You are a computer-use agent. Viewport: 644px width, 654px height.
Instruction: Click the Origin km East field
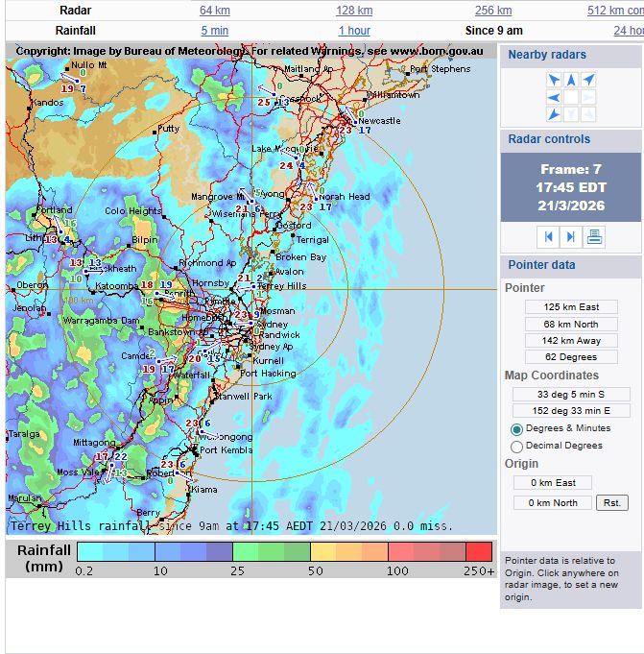click(553, 482)
